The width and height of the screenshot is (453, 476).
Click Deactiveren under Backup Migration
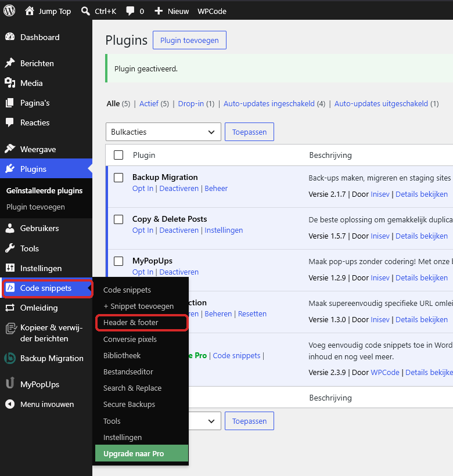point(179,188)
